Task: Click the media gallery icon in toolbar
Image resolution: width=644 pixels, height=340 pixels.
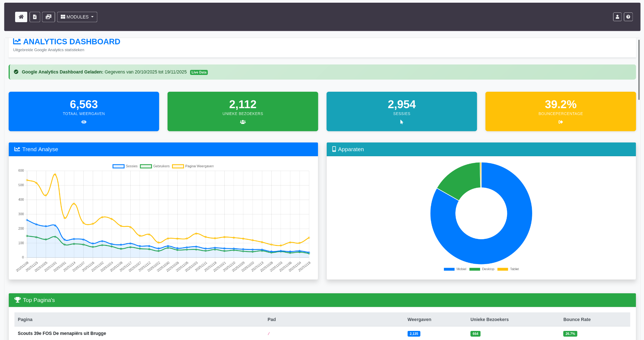Action: (48, 17)
